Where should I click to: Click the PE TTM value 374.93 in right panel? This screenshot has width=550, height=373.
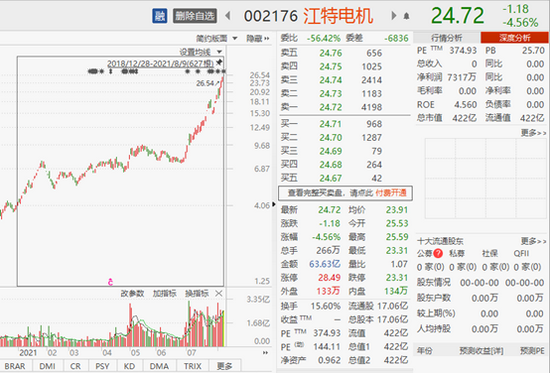coord(463,51)
